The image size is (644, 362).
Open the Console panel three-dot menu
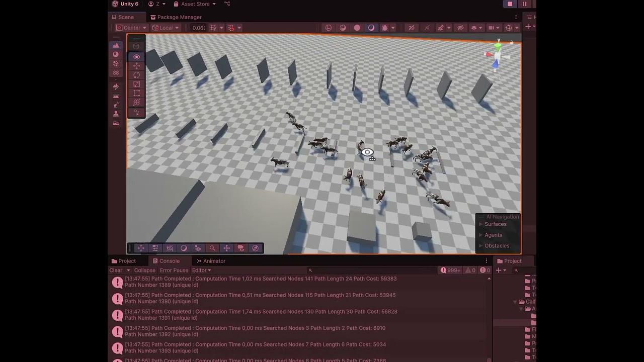(x=486, y=261)
